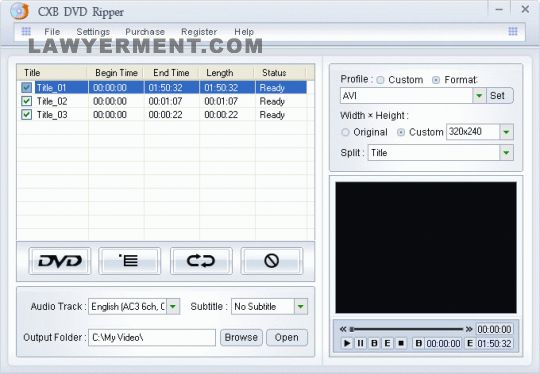The width and height of the screenshot is (540, 374).
Task: Open the Help menu
Action: [x=244, y=32]
